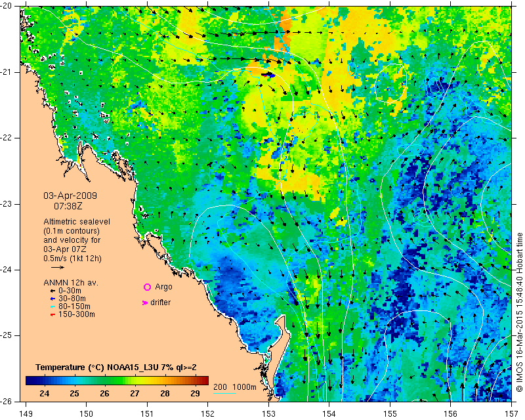Click the 'Altimetric sealevel' text
Image resolution: width=525 pixels, height=420 pixels.
(77, 222)
